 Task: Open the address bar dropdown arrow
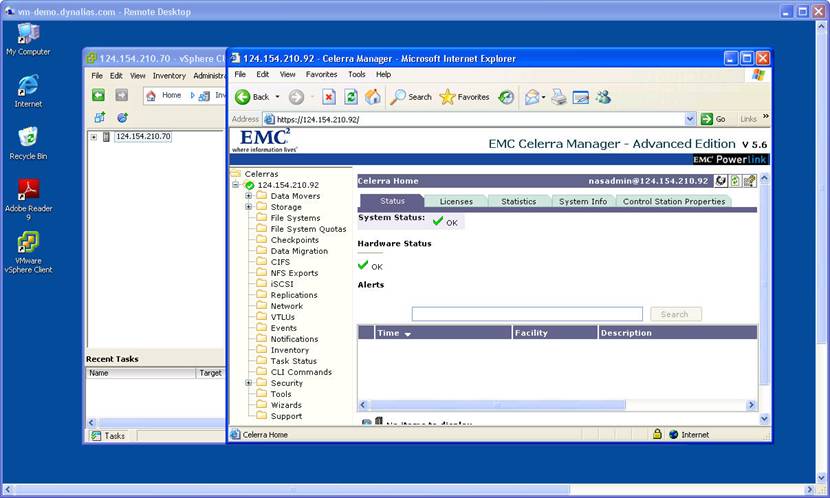[690, 119]
